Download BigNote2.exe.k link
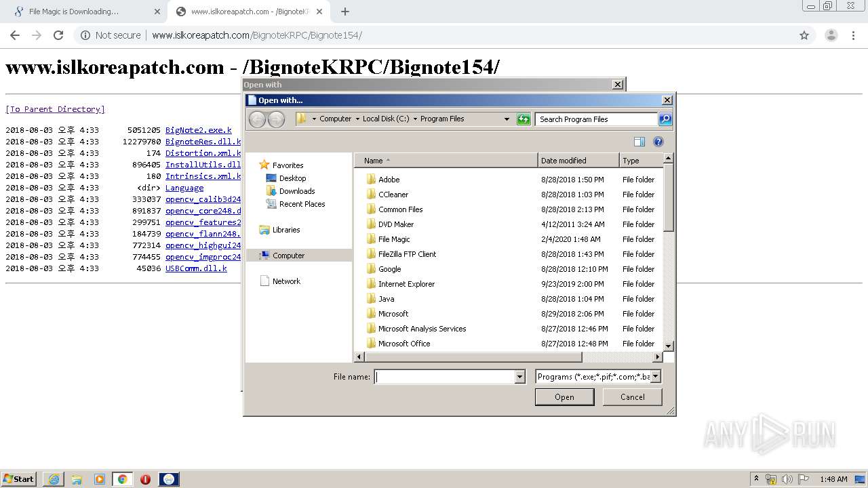This screenshot has width=868, height=488. 199,130
